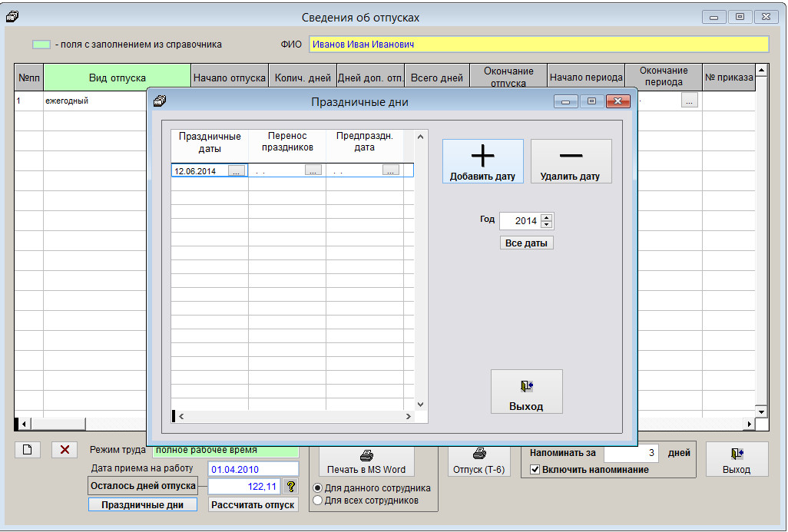The image size is (788, 532).
Task: Increase the year with spinner up arrow
Action: [x=546, y=217]
